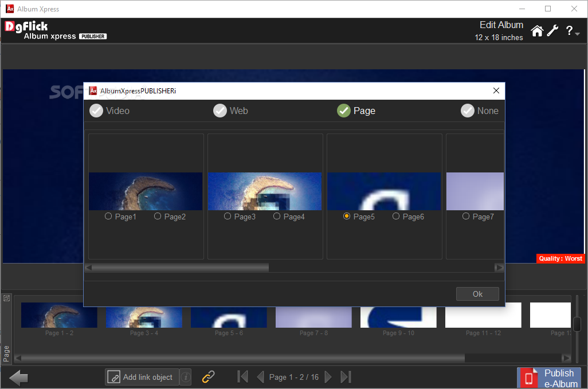The height and width of the screenshot is (389, 588).
Task: Click the dialog scrollbar right arrow
Action: click(x=499, y=268)
